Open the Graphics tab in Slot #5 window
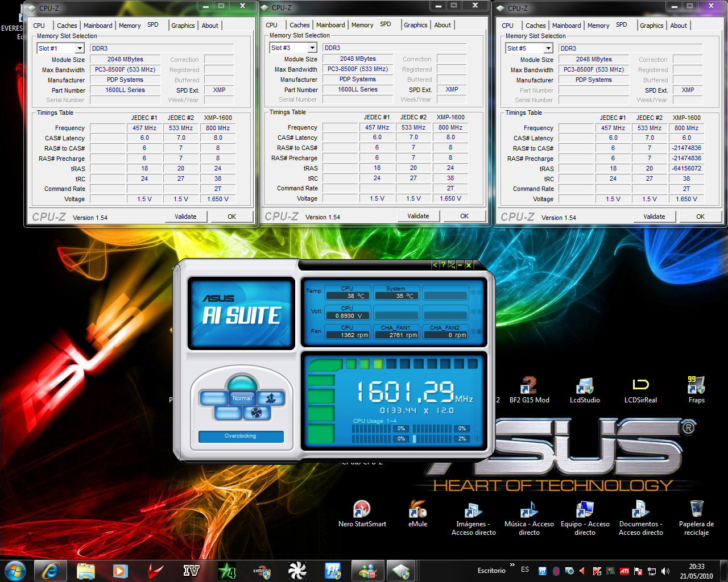This screenshot has width=728, height=582. pos(651,26)
